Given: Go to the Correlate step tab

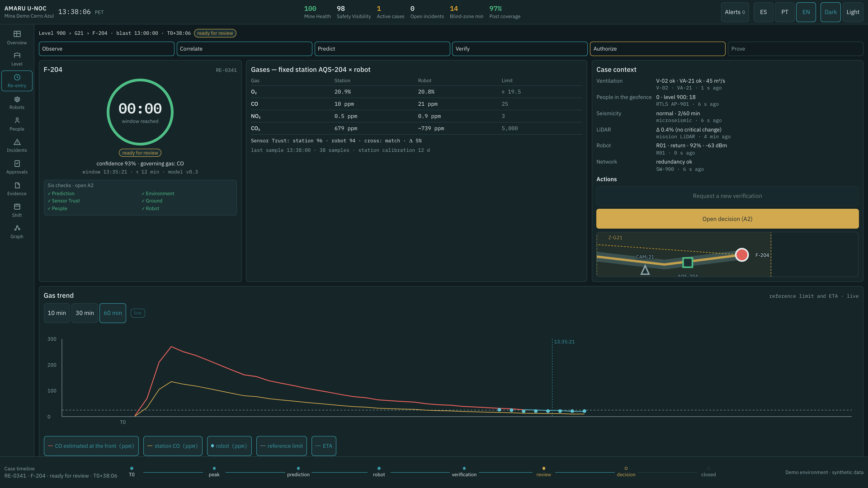Looking at the screenshot, I should tap(244, 49).
